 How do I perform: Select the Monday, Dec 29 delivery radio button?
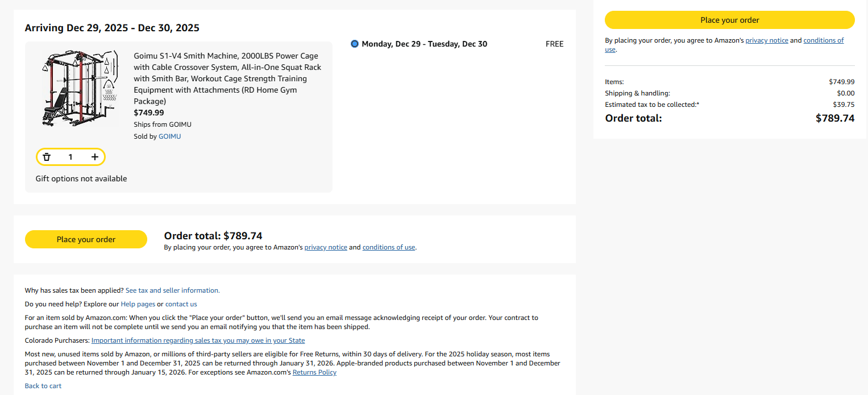point(355,44)
